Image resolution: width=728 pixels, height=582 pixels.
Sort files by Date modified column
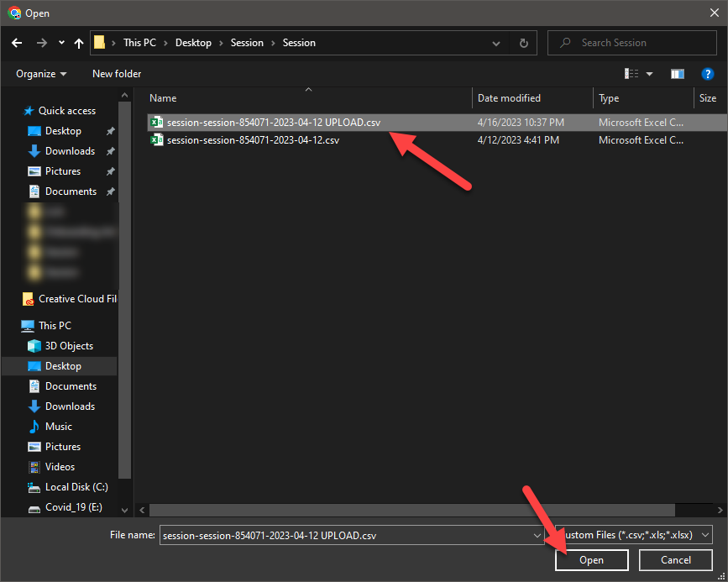510,98
